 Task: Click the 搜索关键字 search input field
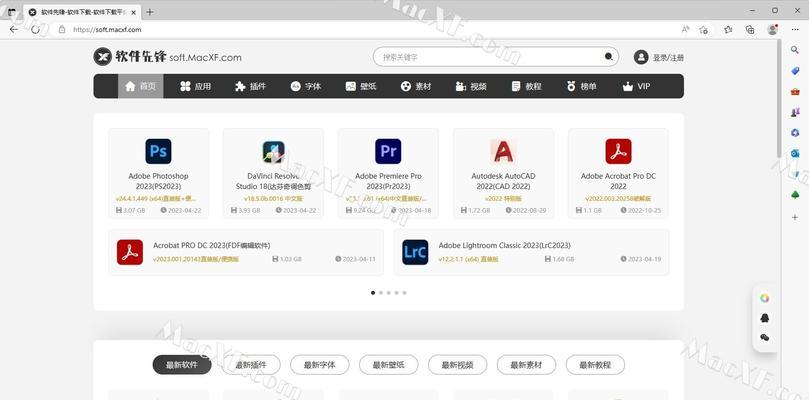click(495, 57)
